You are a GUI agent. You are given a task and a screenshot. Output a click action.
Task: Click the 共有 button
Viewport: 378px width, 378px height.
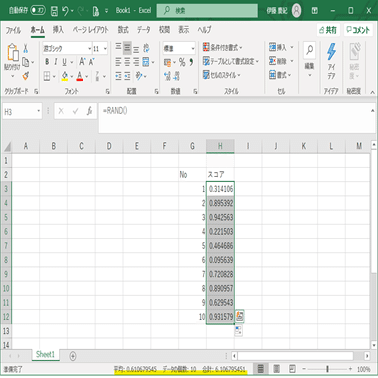click(328, 30)
